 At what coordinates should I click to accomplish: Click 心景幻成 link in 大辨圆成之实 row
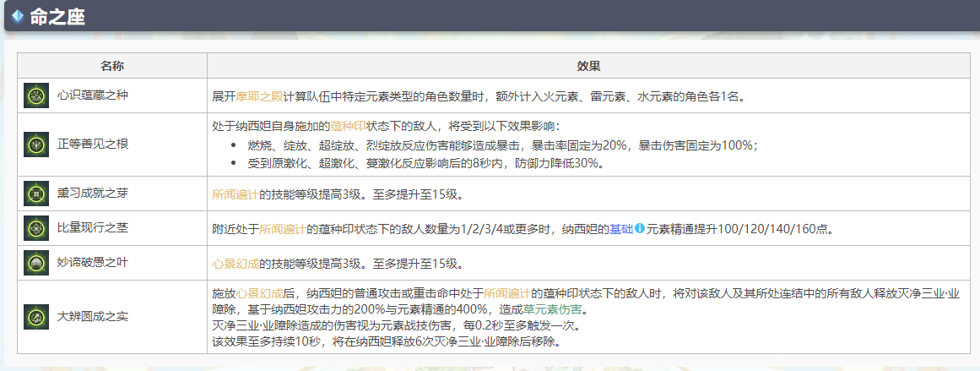[258, 294]
